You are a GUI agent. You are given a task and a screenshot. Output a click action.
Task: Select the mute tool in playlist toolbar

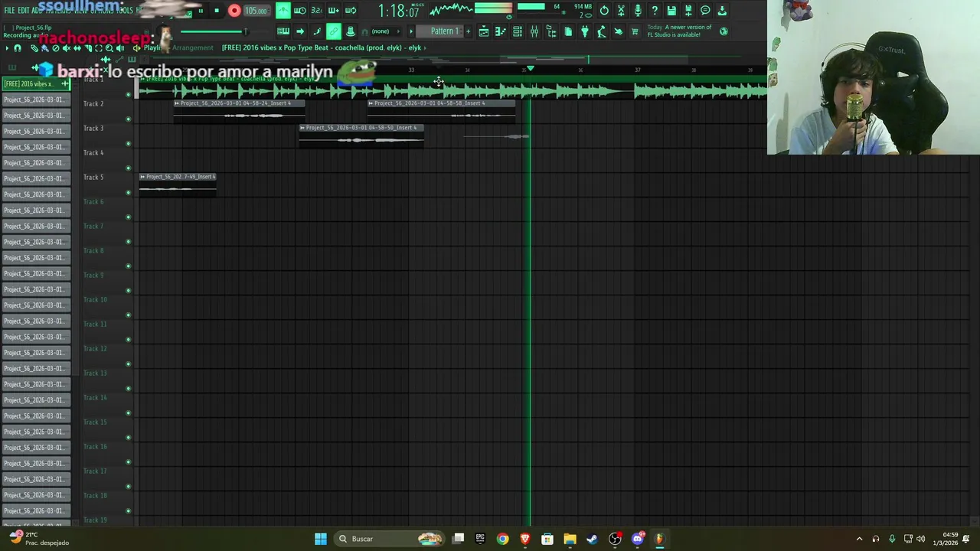[66, 48]
